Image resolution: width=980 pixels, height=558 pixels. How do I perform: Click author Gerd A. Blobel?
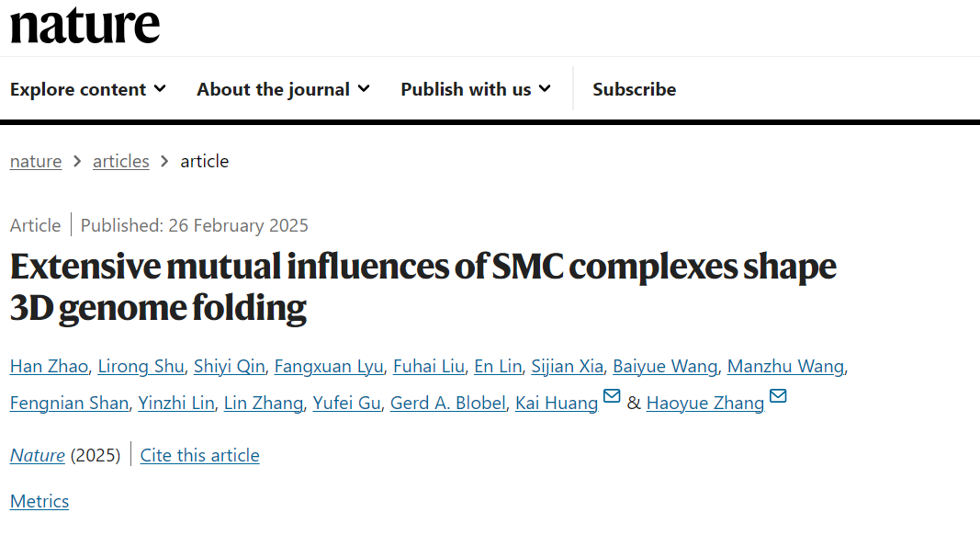tap(448, 404)
